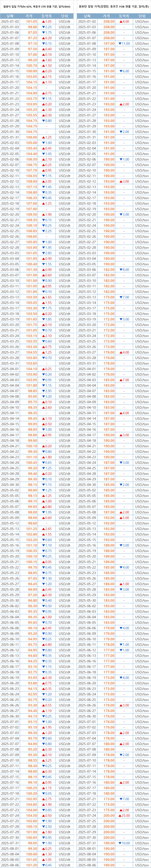
Task: Click the 2025-08-06 date in the iron ore table
Action: point(10,865)
